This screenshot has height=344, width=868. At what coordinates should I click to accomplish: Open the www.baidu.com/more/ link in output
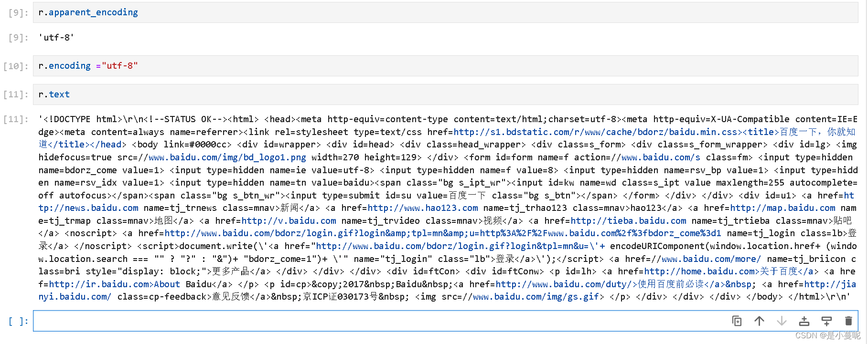pyautogui.click(x=711, y=259)
